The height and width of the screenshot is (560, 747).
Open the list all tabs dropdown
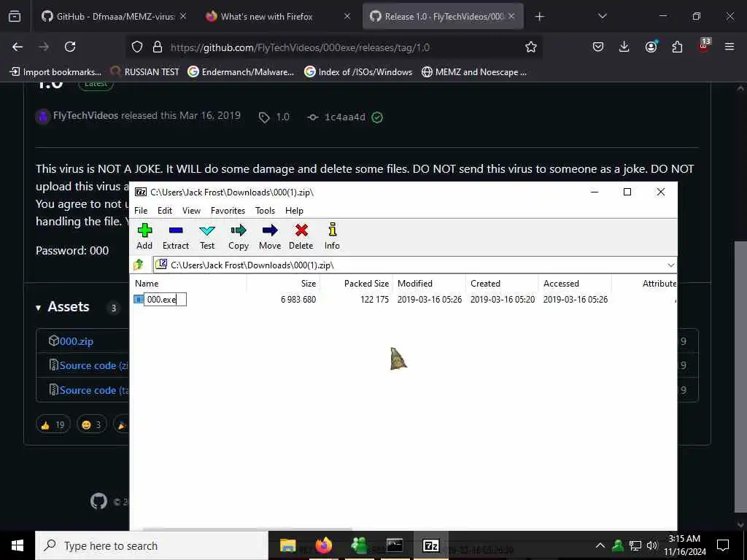[x=602, y=16]
